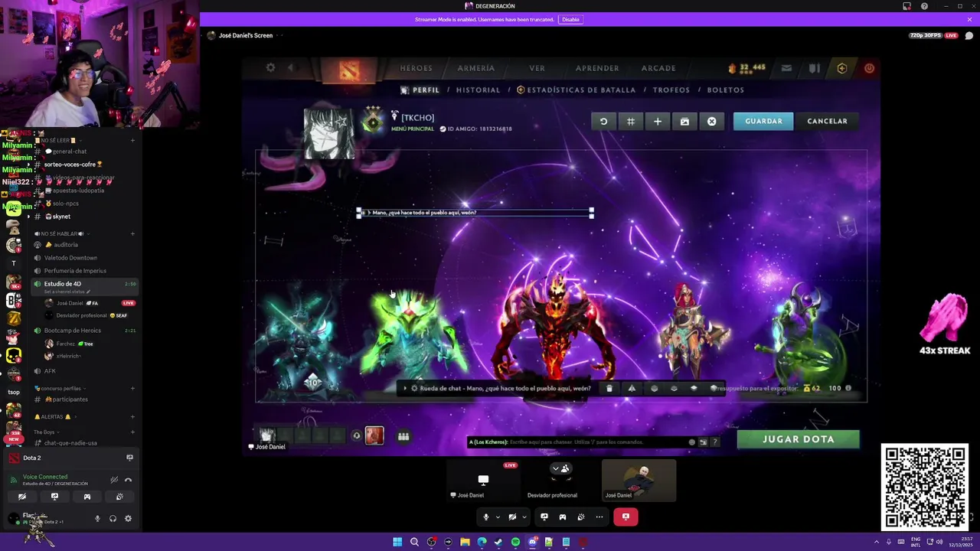Click the red power quit icon

click(869, 68)
